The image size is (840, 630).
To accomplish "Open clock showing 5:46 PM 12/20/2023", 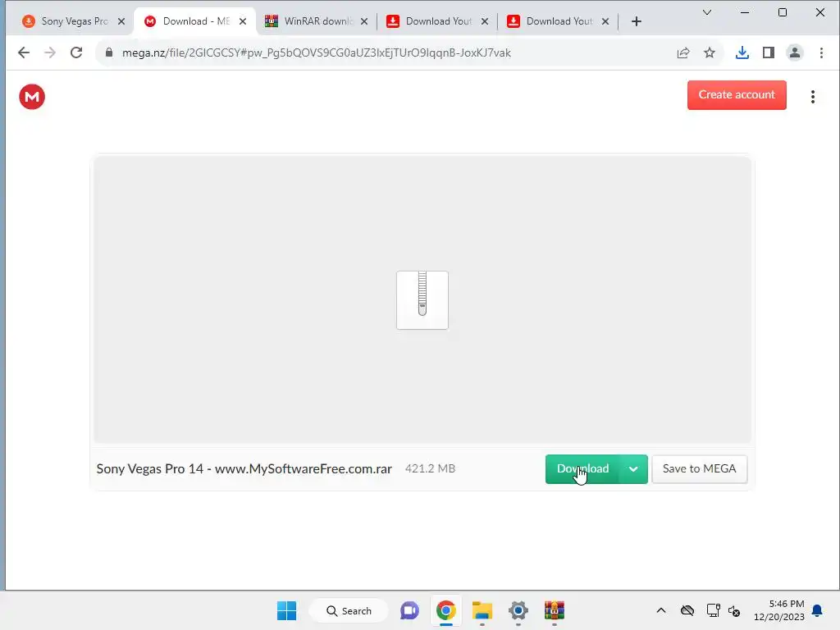I will (x=779, y=610).
